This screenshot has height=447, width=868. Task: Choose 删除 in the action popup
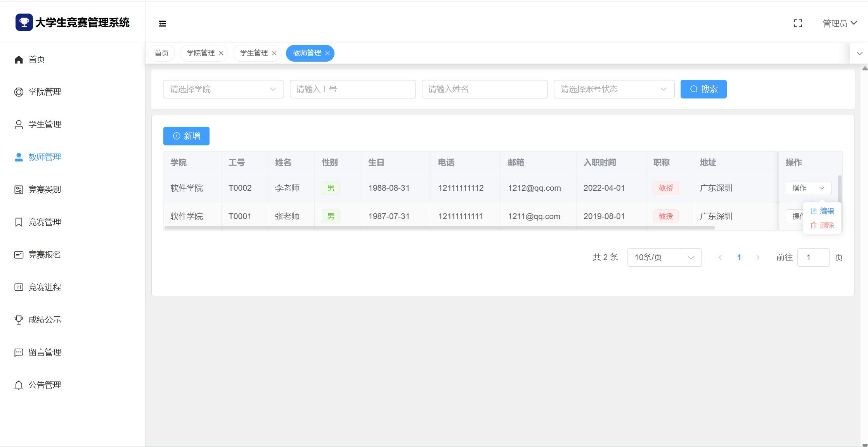823,225
